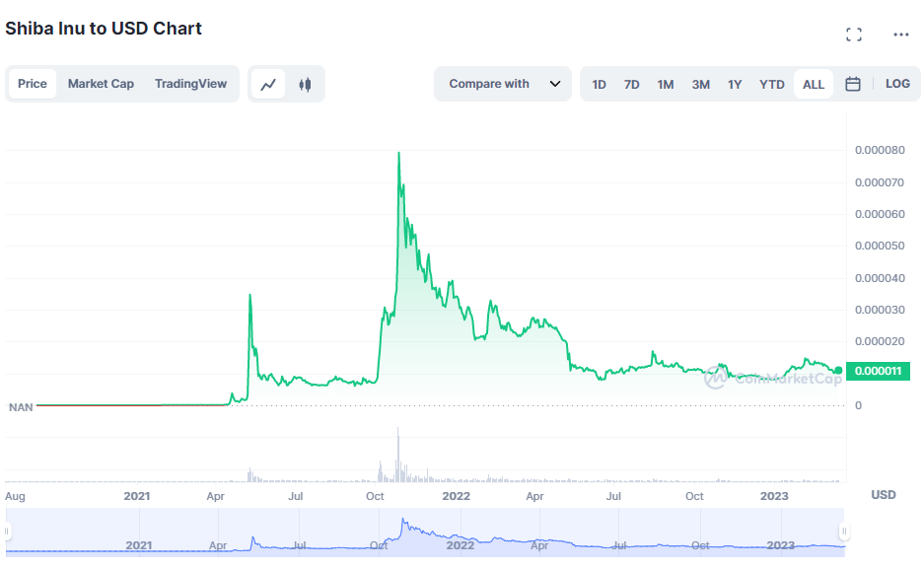Screen dimensions: 924x569
Task: Select the Market Cap tab
Action: (x=101, y=84)
